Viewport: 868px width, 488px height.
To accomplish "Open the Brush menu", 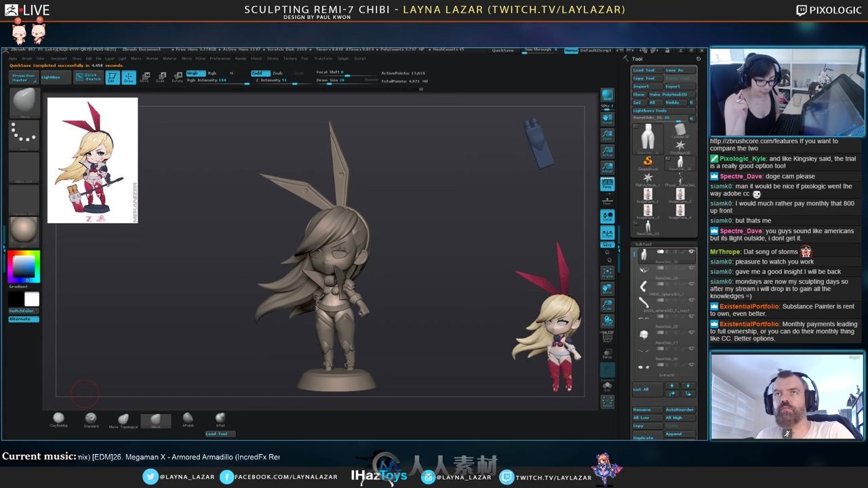I will [26, 58].
